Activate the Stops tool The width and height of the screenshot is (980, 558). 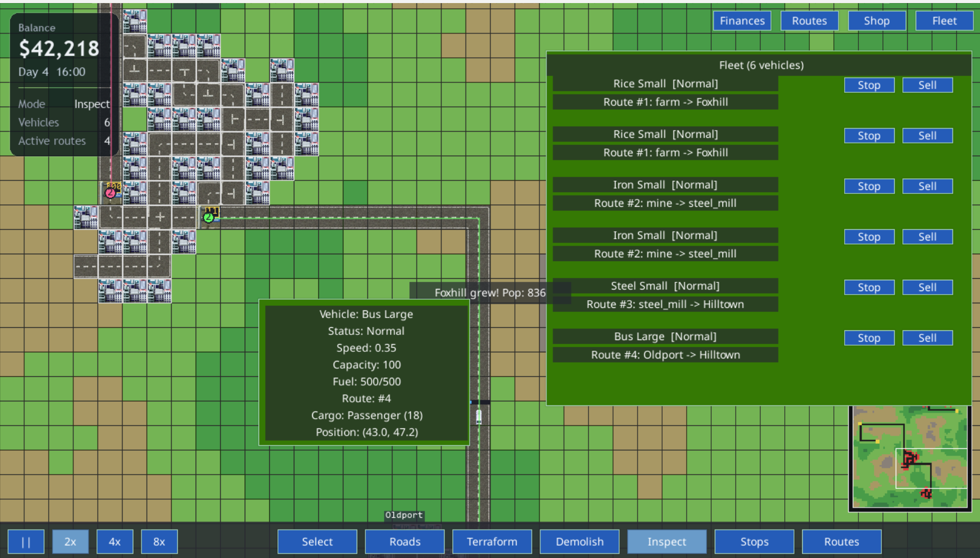tap(754, 542)
